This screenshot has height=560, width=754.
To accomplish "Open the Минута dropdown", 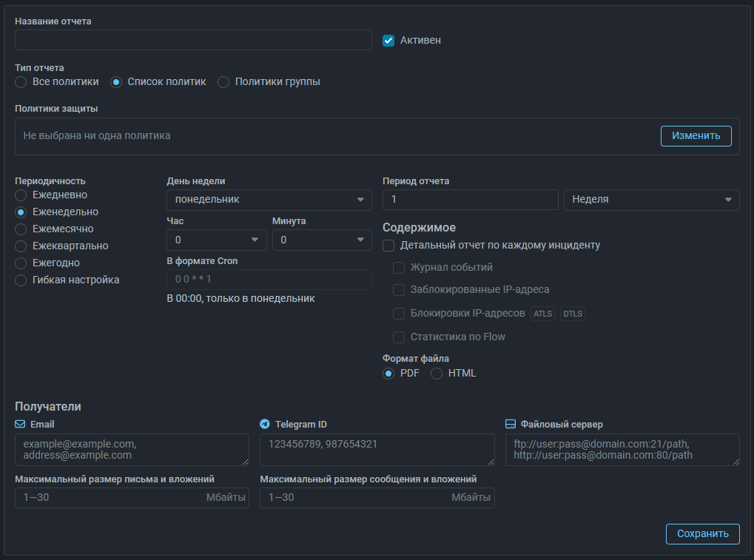I will (x=321, y=240).
